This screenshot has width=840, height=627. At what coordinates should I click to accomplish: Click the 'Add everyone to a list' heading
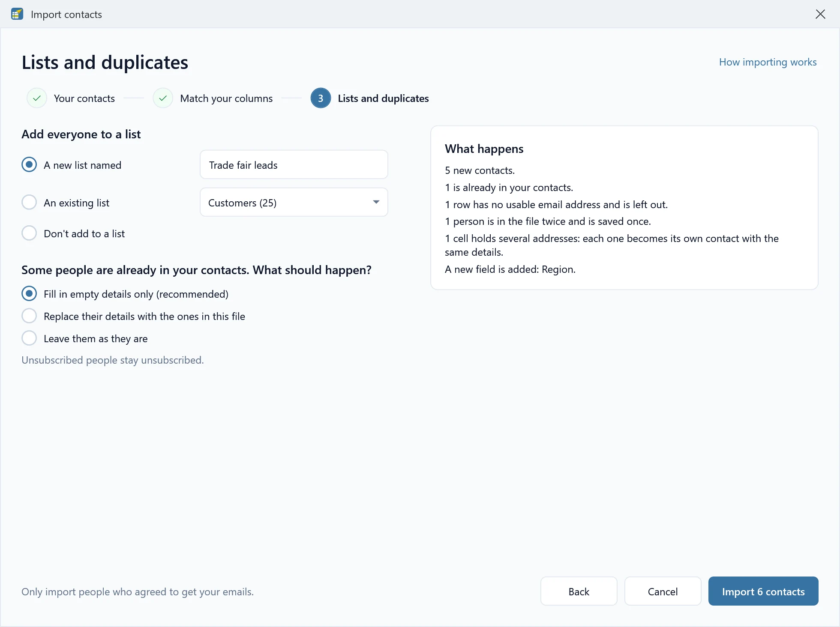(81, 134)
